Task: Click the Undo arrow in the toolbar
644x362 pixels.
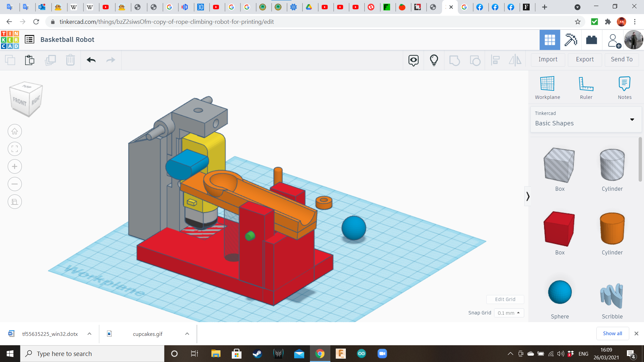Action: (x=91, y=60)
